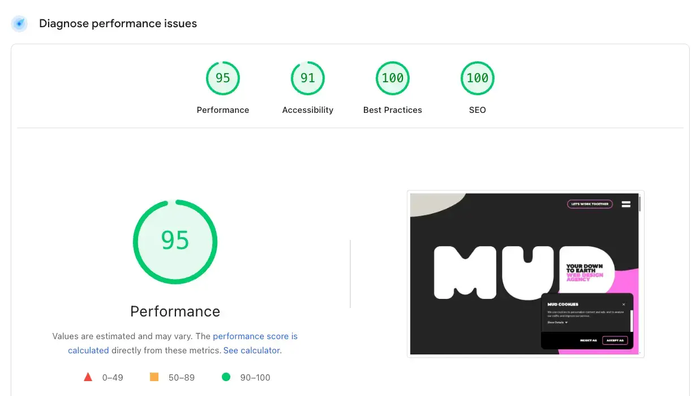Click the red triangle 0–49 legend icon
The width and height of the screenshot is (700, 396).
pos(88,377)
